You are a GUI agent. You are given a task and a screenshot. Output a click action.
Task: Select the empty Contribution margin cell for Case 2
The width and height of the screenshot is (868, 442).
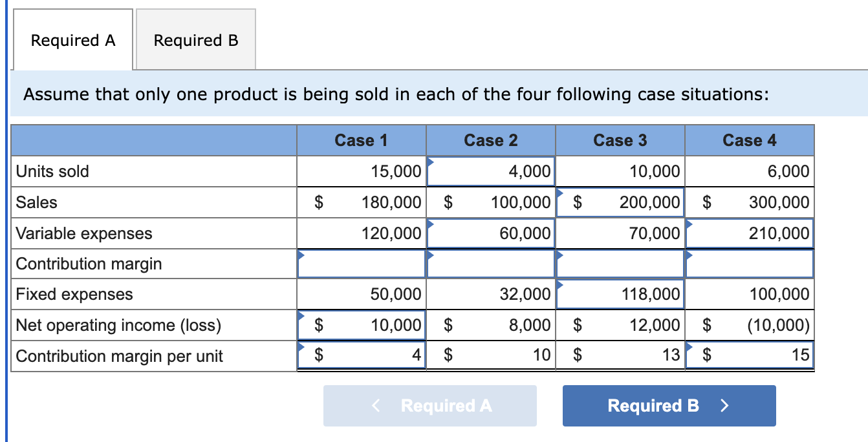490,264
